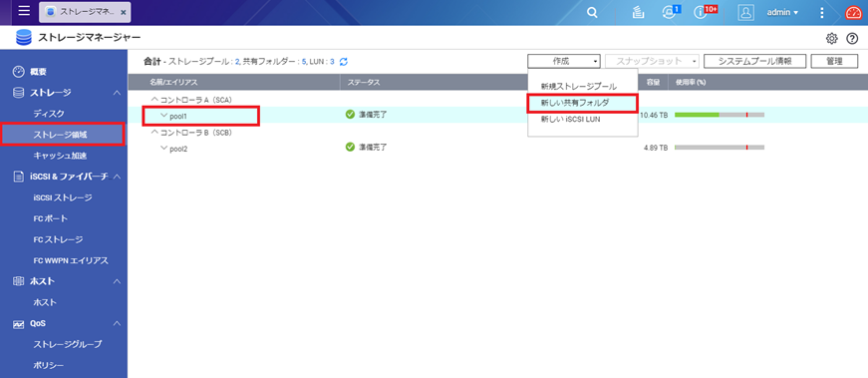
Task: Open event notifications icon with 10+ badge
Action: click(x=701, y=12)
